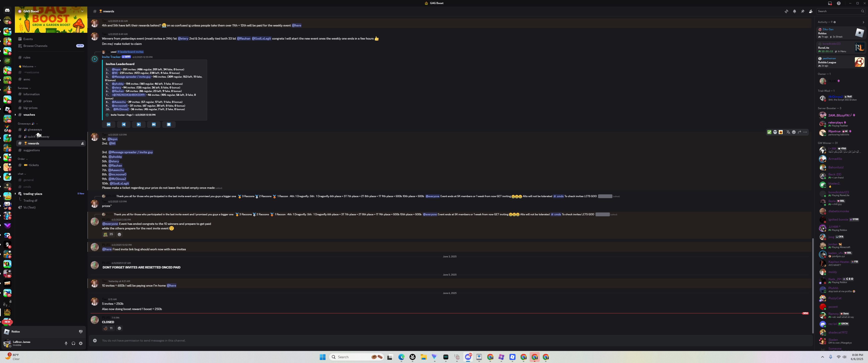Screen dimensions: 868x363
Task: Open more options on hovered message
Action: click(x=805, y=132)
